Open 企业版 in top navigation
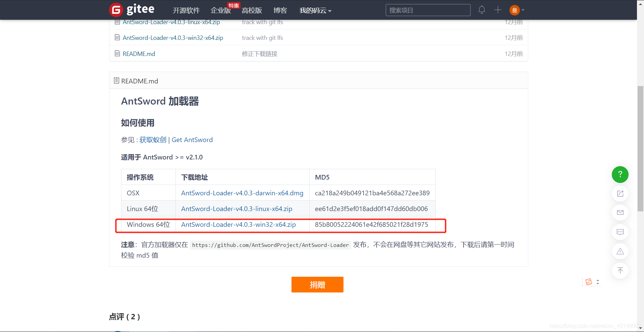The height and width of the screenshot is (332, 644). 221,10
